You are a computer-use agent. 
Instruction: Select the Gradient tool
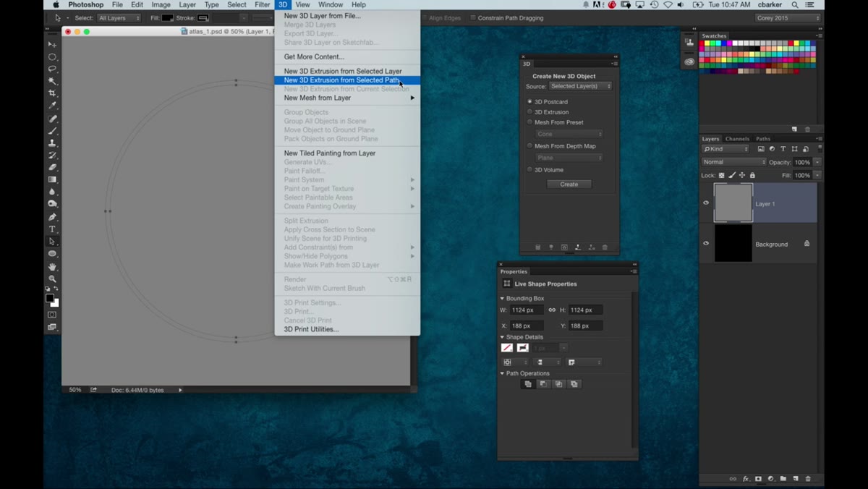(52, 179)
